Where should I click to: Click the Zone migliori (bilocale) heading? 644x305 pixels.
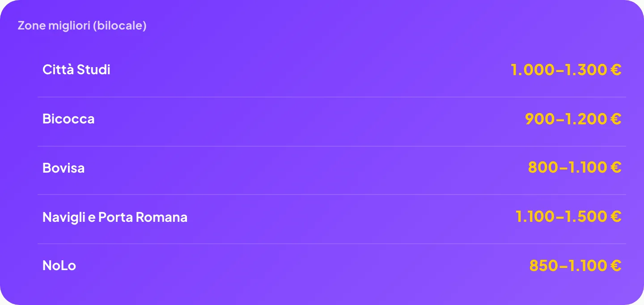coord(82,25)
